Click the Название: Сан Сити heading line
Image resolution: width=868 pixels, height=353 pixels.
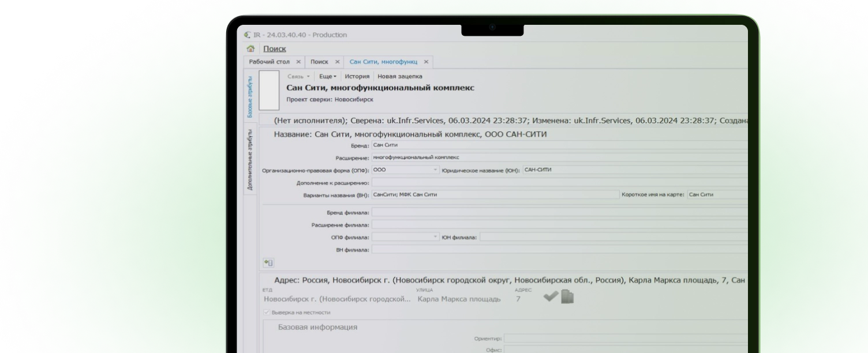pyautogui.click(x=410, y=134)
